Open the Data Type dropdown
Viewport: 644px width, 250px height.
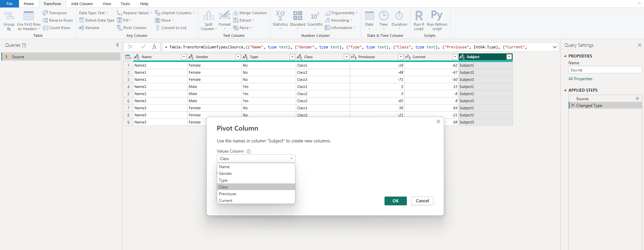point(94,13)
